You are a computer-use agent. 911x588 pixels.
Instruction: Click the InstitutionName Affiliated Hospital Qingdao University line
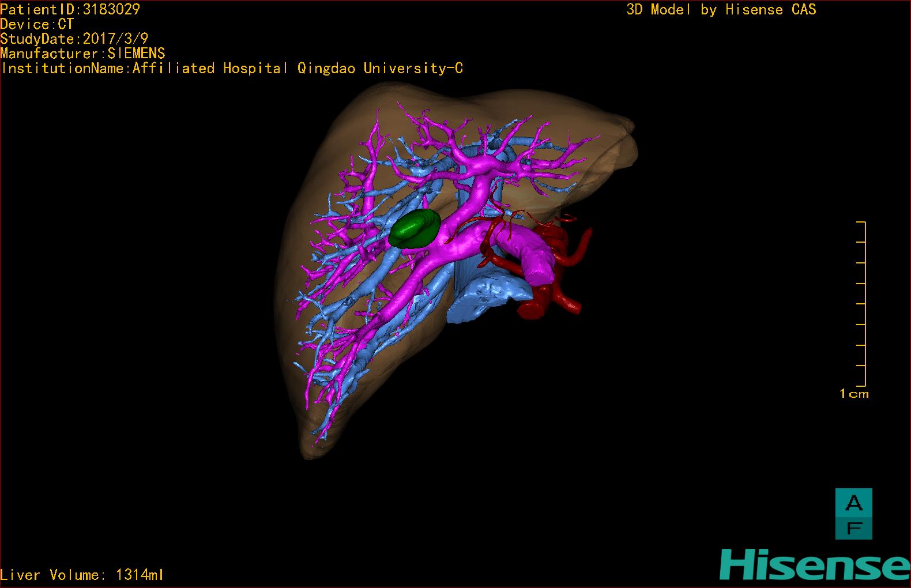(232, 69)
